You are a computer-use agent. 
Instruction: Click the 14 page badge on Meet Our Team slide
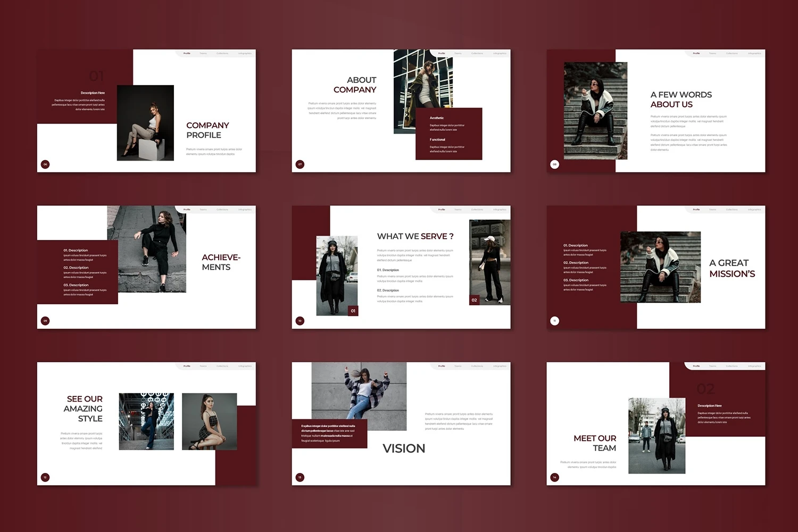[554, 477]
